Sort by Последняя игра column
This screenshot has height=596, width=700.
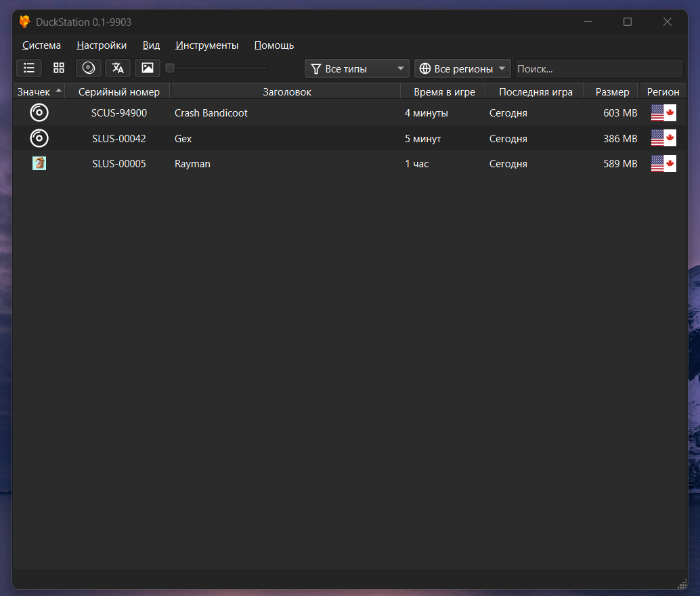pyautogui.click(x=535, y=92)
